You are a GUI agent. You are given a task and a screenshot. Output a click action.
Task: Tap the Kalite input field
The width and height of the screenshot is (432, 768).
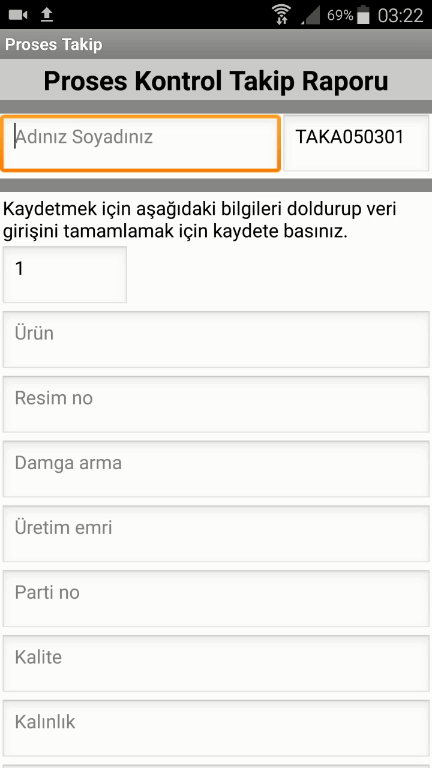[x=216, y=663]
